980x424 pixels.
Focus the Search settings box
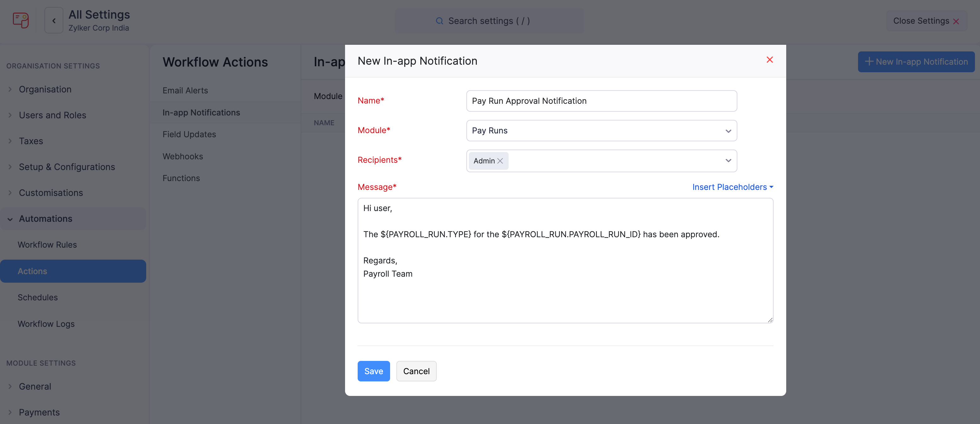tap(489, 21)
